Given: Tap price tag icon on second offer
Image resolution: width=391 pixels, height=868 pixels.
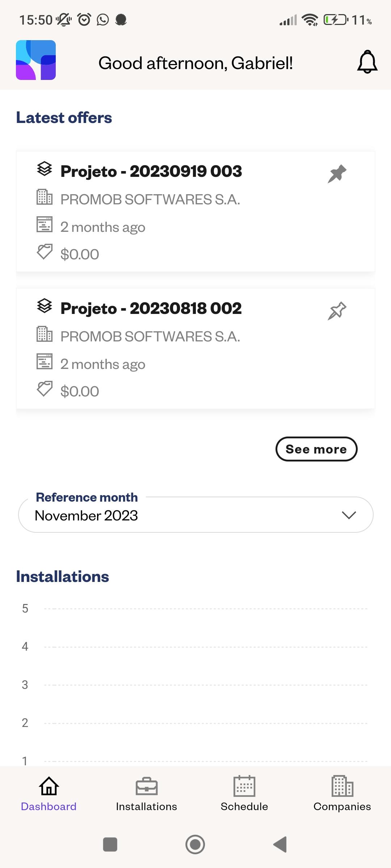Looking at the screenshot, I should pos(45,389).
